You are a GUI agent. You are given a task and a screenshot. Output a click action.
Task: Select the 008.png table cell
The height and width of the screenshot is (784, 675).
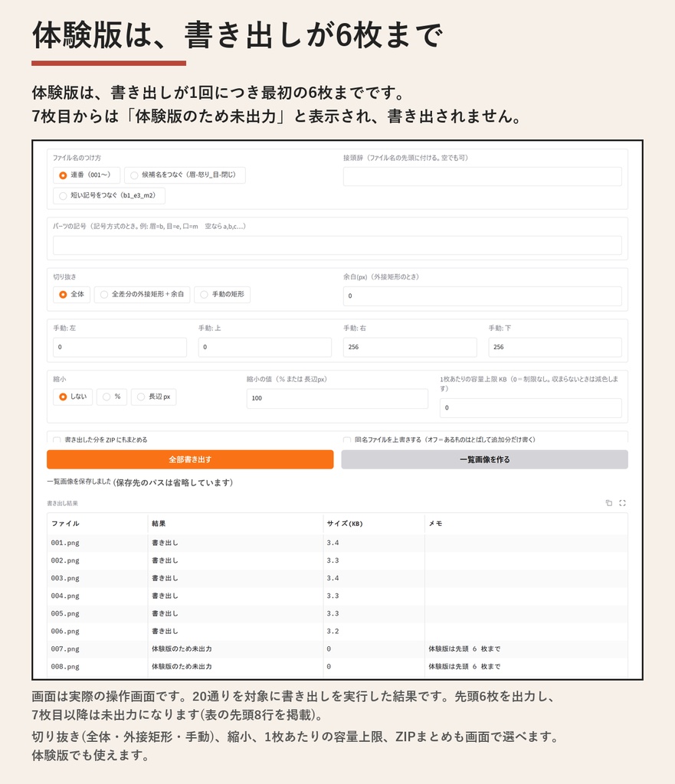tap(97, 667)
